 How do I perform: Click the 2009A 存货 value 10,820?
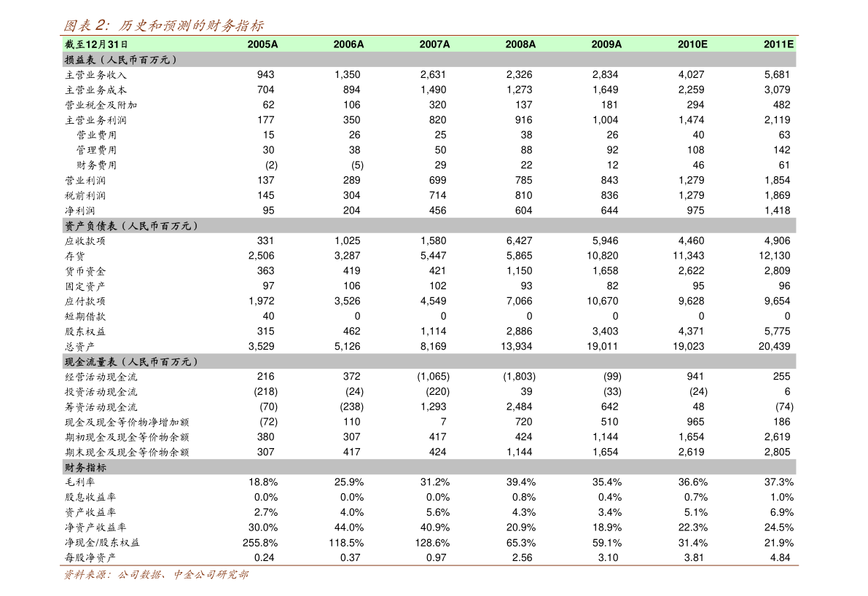tap(602, 256)
